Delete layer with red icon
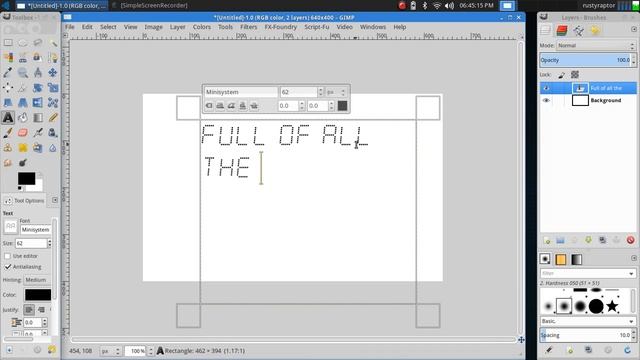This screenshot has height=360, width=640. click(x=630, y=240)
